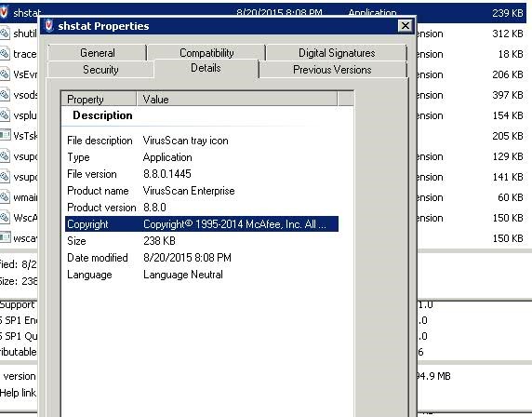The width and height of the screenshot is (532, 417).
Task: Select the Date modified row
Action: pos(202,258)
